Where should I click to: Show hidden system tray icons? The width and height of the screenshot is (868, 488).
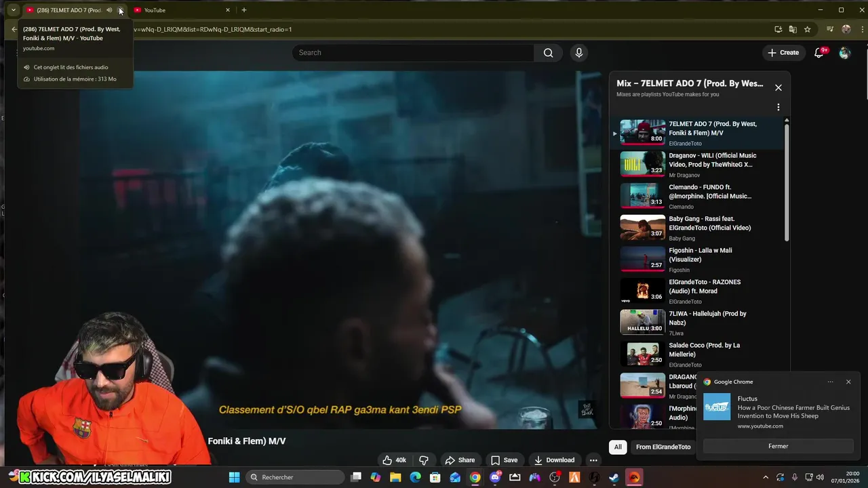pyautogui.click(x=766, y=477)
